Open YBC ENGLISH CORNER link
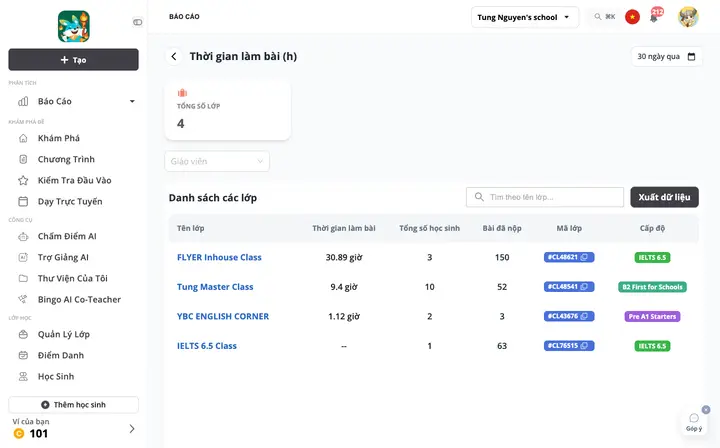 [223, 316]
